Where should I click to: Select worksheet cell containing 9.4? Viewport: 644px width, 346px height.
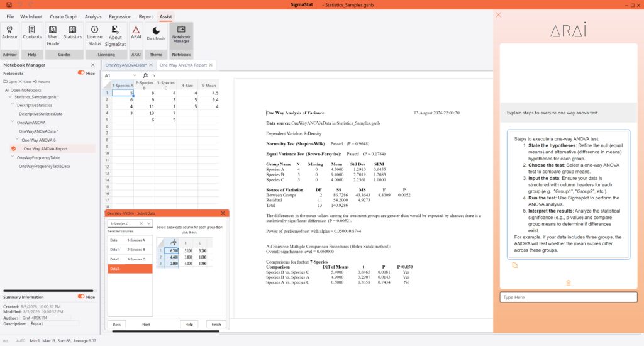(209, 100)
